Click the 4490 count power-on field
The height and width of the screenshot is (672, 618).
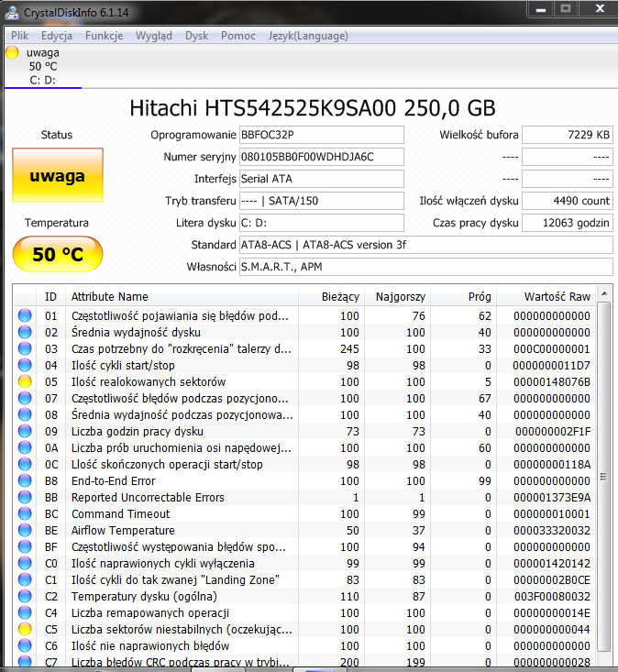[568, 201]
